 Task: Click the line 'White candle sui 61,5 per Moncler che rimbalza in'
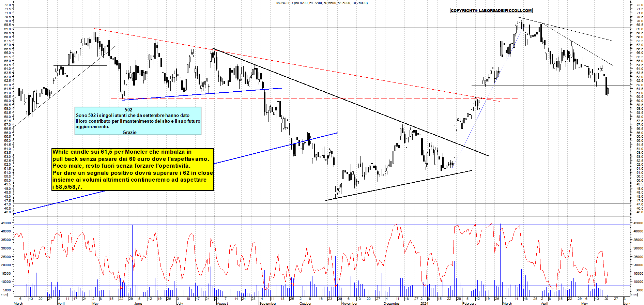coord(122,152)
